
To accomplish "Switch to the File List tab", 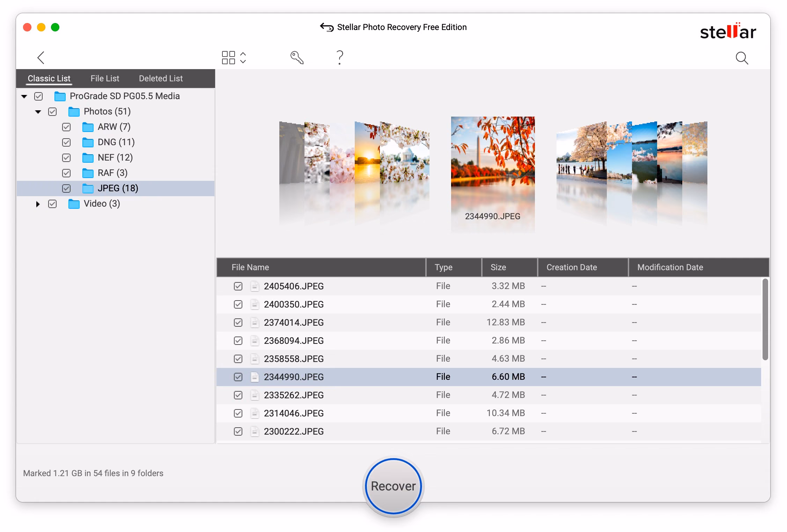I will (x=105, y=79).
